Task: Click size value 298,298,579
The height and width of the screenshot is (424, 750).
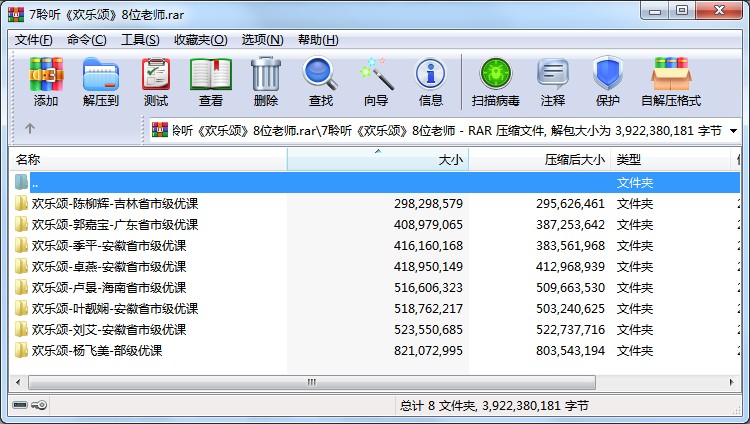Action: pyautogui.click(x=429, y=203)
